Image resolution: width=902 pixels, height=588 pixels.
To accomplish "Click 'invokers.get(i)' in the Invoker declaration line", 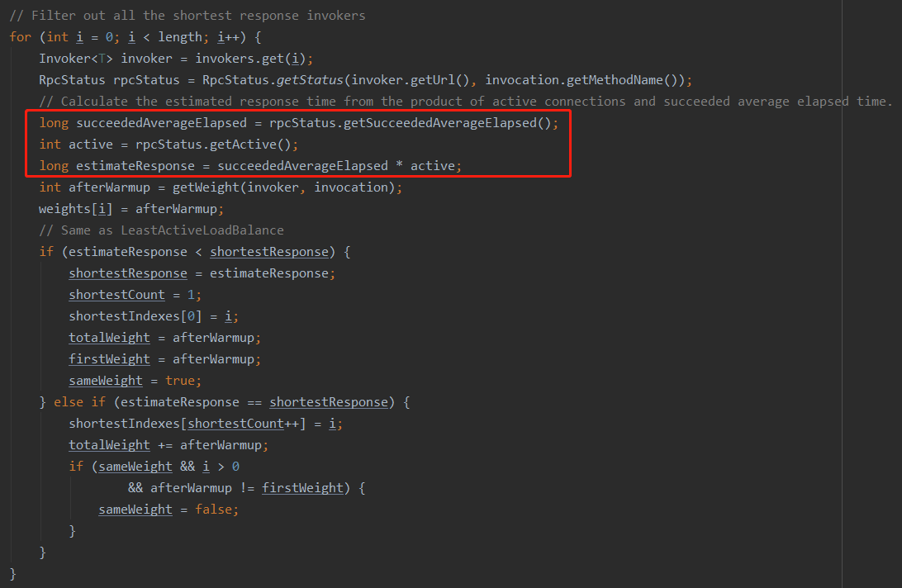I will tap(253, 59).
